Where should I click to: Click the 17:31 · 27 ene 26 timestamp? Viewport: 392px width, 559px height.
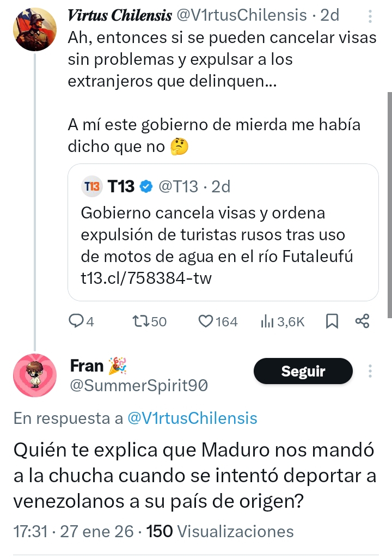71,531
